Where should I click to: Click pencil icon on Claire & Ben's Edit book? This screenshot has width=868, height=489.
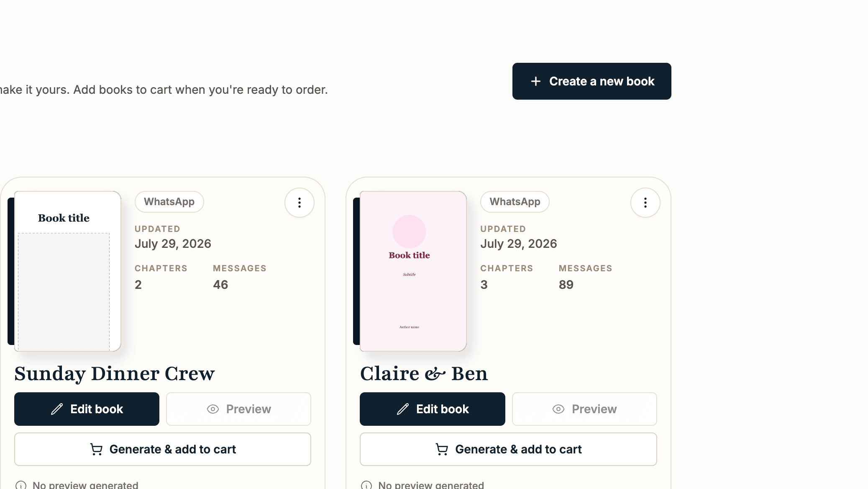403,409
